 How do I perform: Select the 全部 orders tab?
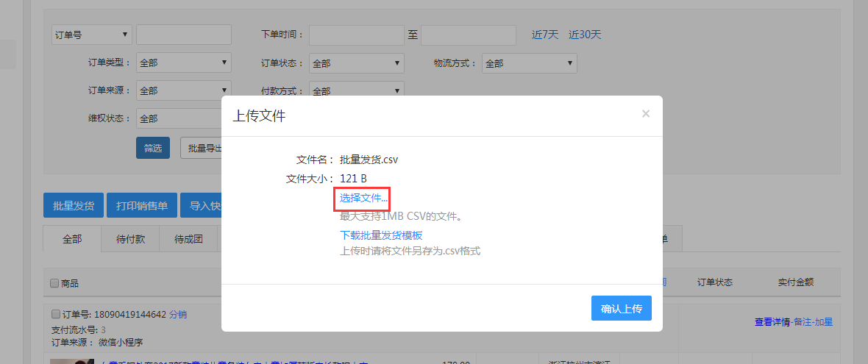[x=72, y=239]
